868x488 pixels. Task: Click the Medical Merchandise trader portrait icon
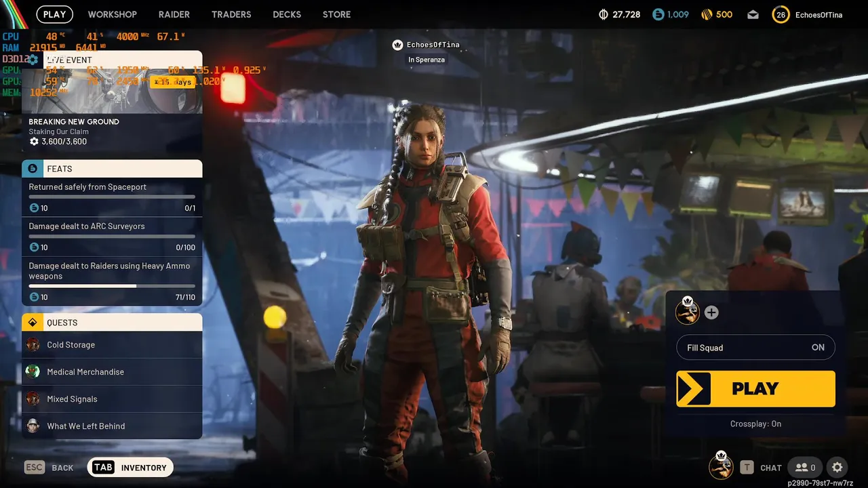(x=33, y=371)
